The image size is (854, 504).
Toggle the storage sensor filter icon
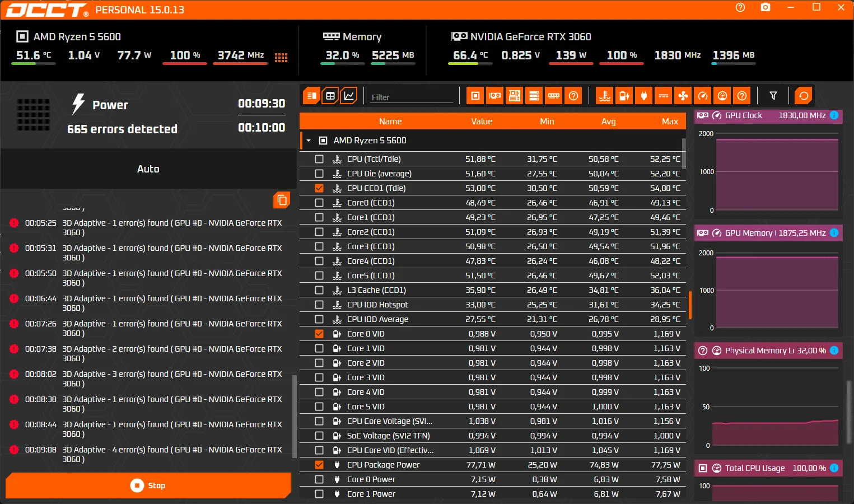pos(534,96)
